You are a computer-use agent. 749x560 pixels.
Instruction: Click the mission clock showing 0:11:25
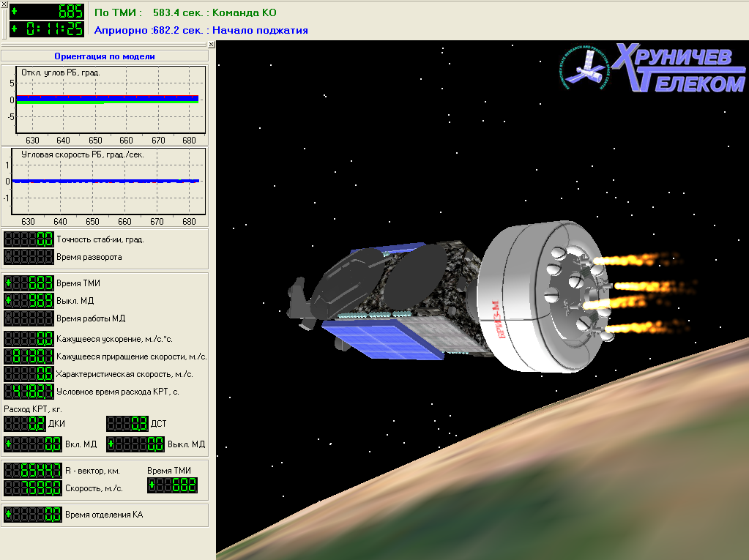point(46,29)
